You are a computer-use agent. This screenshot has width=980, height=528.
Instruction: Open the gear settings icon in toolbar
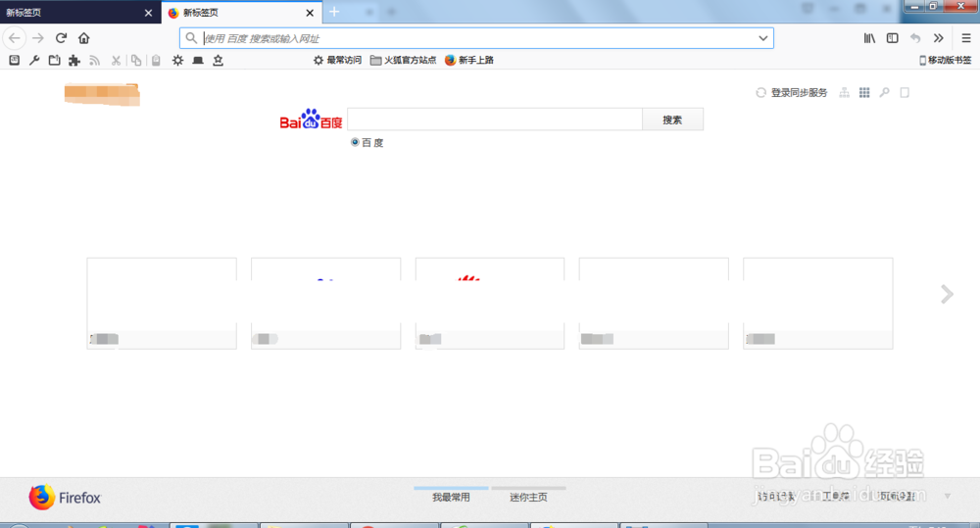point(177,60)
